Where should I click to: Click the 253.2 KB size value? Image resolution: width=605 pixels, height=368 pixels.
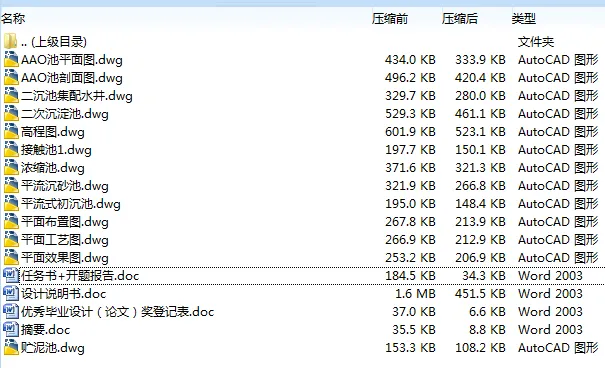(410, 258)
